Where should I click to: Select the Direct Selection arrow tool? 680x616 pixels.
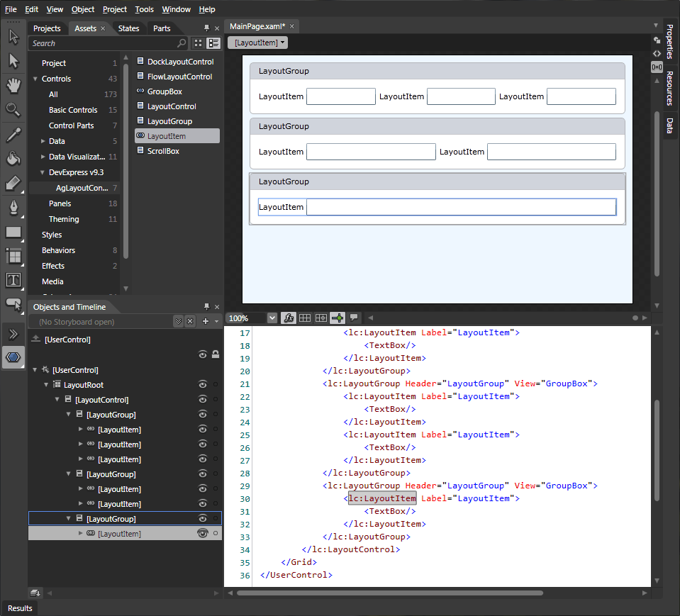click(x=13, y=61)
